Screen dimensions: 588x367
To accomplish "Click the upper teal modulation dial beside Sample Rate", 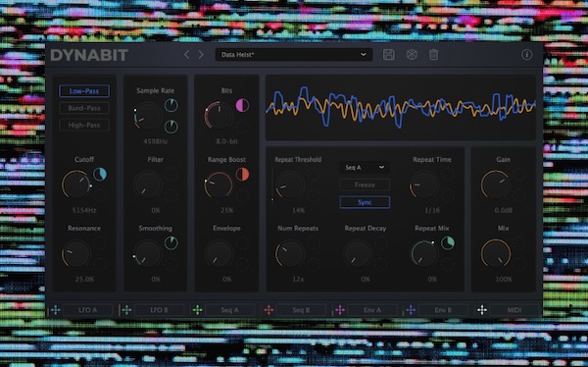I will click(171, 105).
